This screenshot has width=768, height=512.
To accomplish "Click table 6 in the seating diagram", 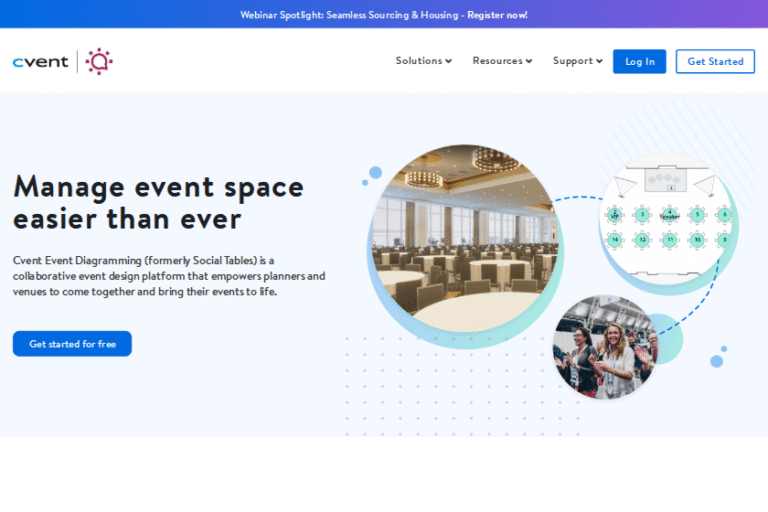I will pyautogui.click(x=724, y=215).
